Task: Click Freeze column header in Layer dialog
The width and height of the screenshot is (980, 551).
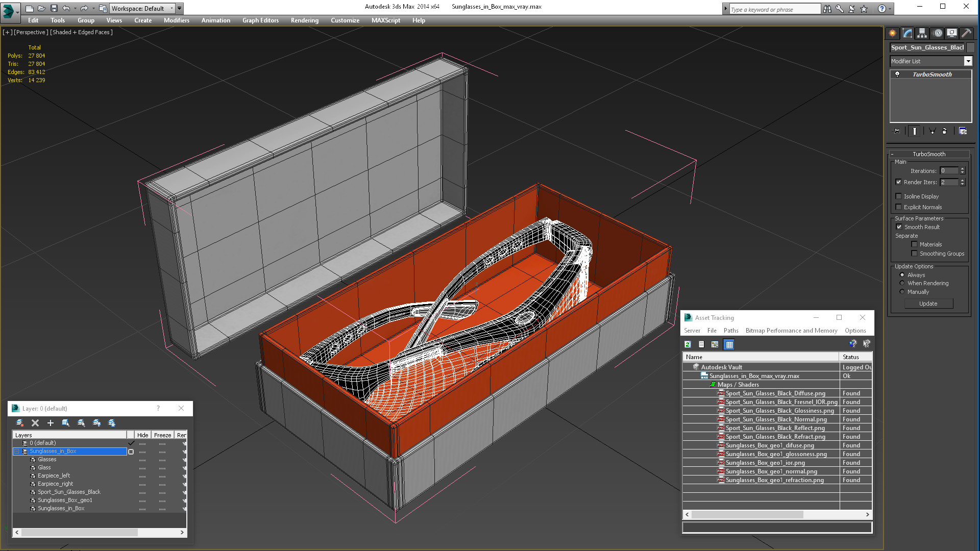Action: pyautogui.click(x=162, y=435)
